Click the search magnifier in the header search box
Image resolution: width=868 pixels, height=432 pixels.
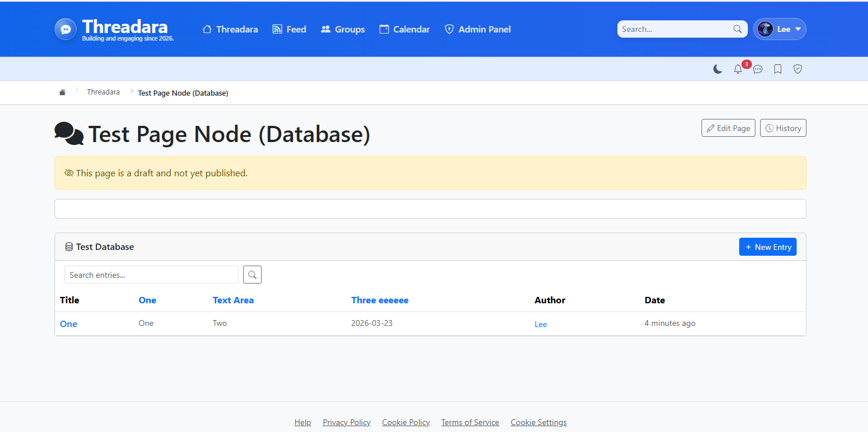(737, 29)
